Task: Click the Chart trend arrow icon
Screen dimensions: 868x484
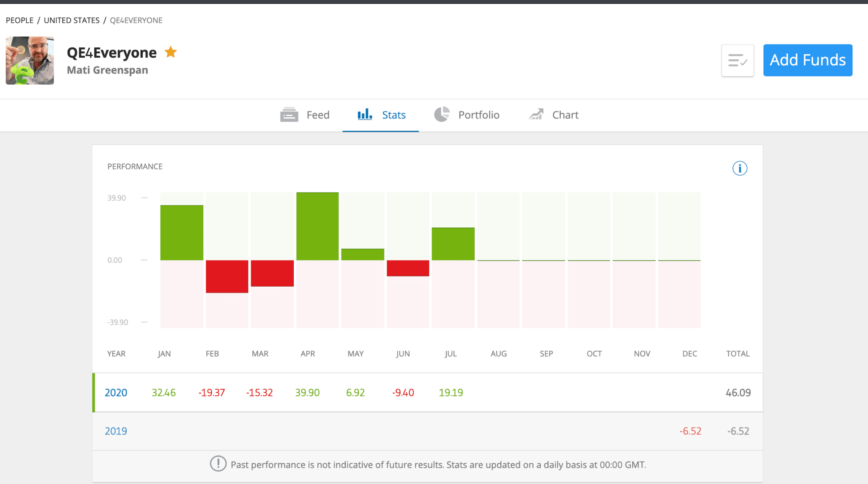Action: 536,114
